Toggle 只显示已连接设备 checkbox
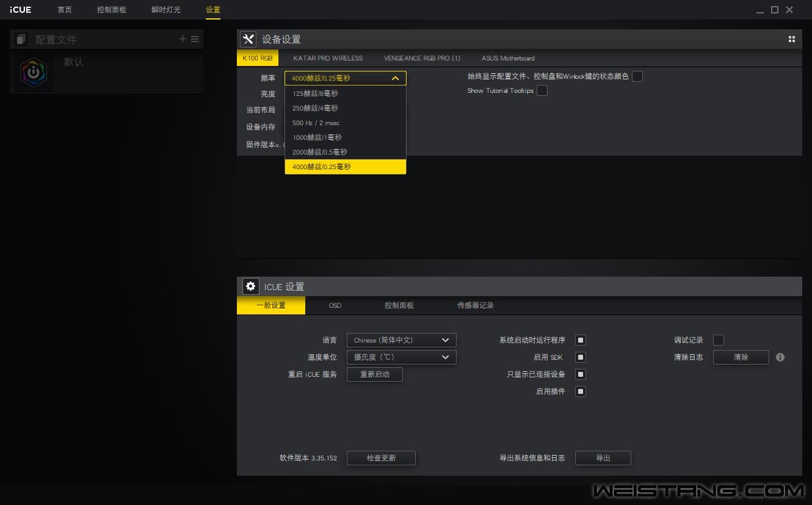Screen dimensions: 812x505 (581, 374)
